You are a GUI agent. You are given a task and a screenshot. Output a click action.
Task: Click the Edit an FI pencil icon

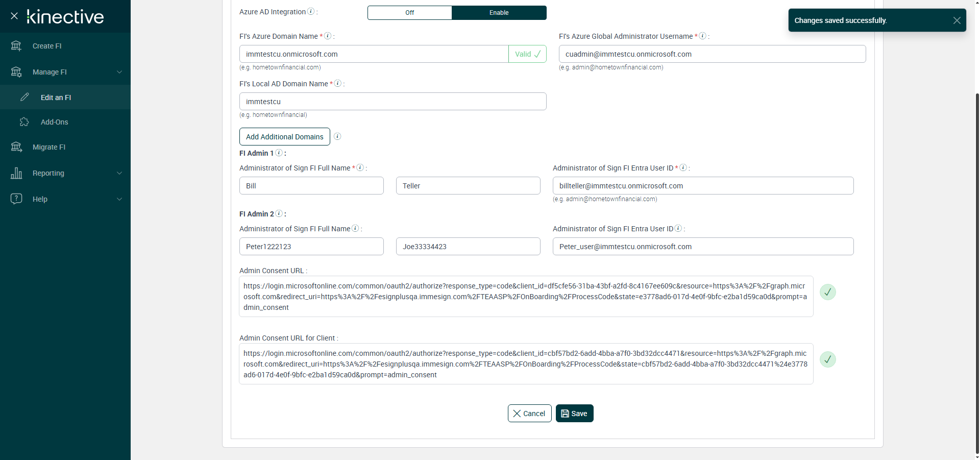coord(24,97)
